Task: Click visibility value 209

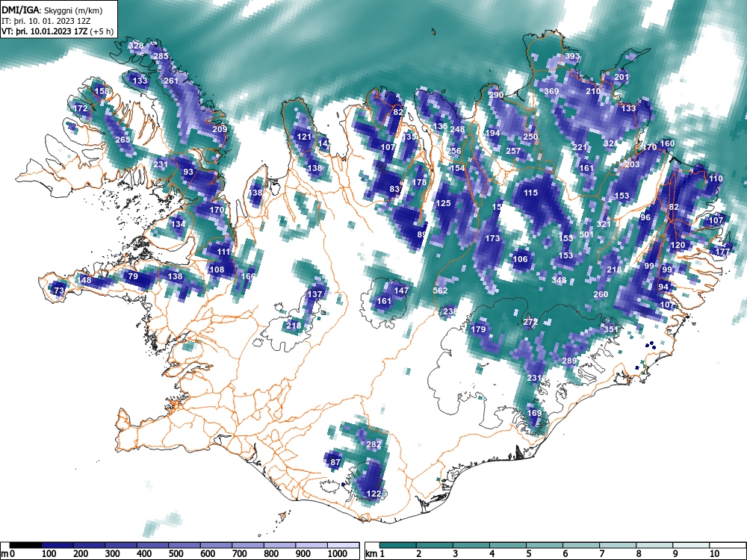Action: (x=220, y=129)
